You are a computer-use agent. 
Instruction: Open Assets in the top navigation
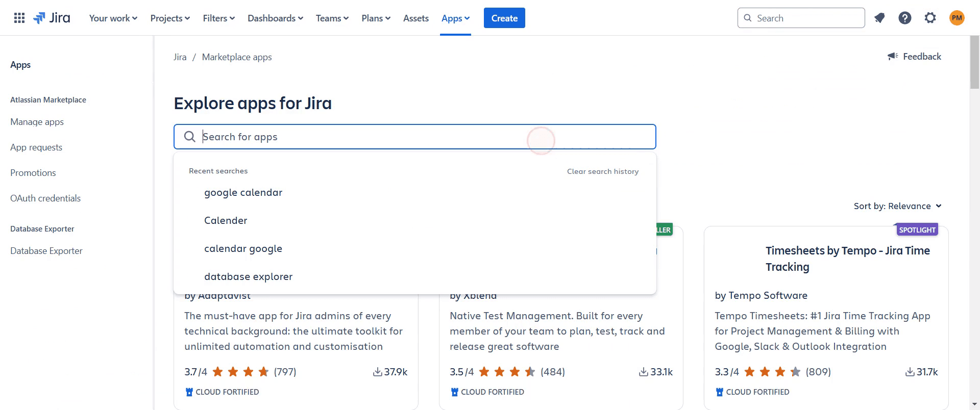coord(416,18)
